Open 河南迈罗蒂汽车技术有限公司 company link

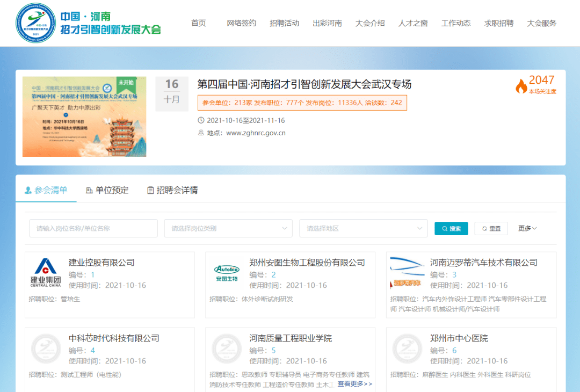pyautogui.click(x=484, y=263)
